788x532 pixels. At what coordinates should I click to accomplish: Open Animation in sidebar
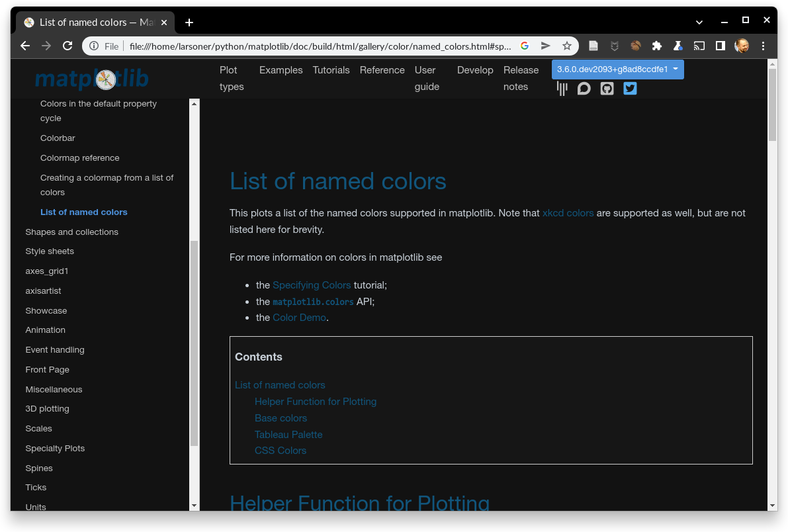tap(45, 330)
